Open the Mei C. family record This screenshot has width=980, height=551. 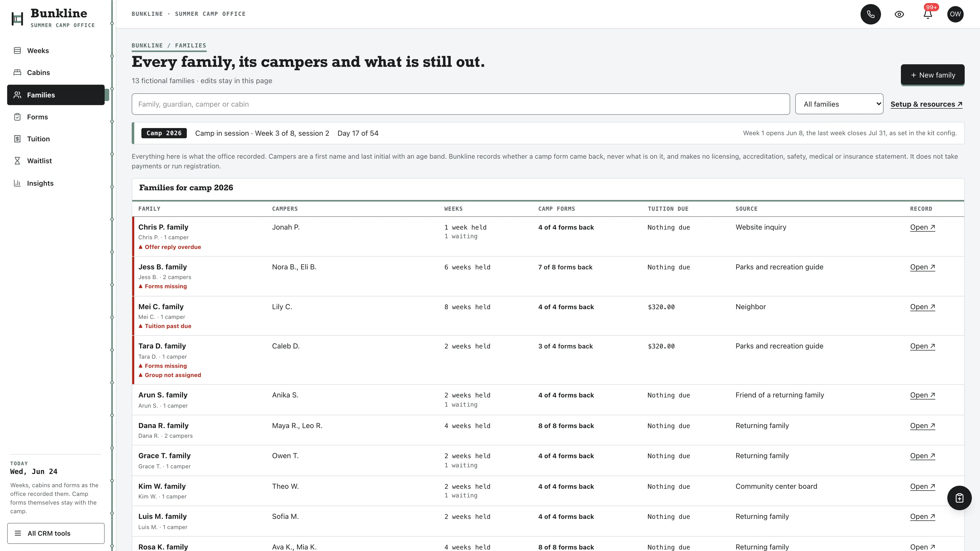click(x=923, y=307)
